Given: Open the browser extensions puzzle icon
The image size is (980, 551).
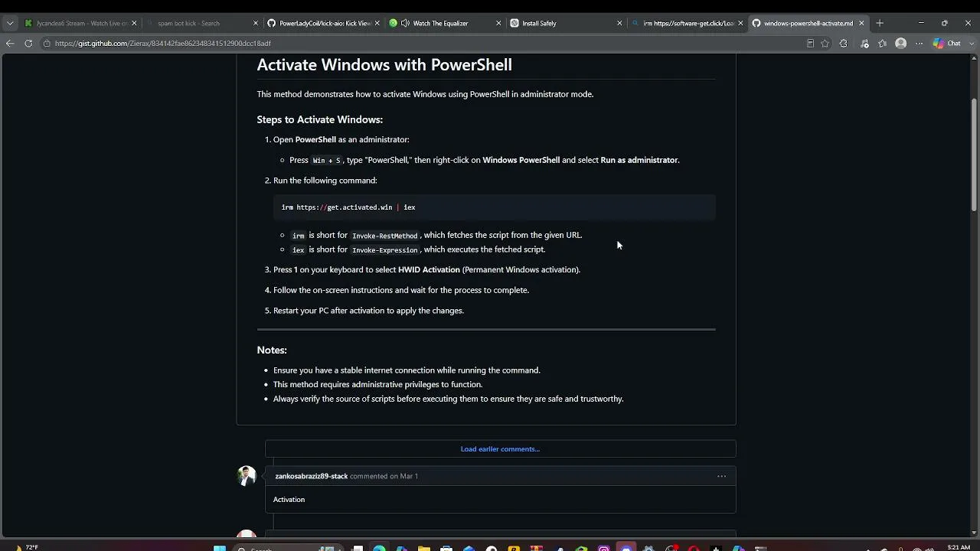Looking at the screenshot, I should coord(844,44).
